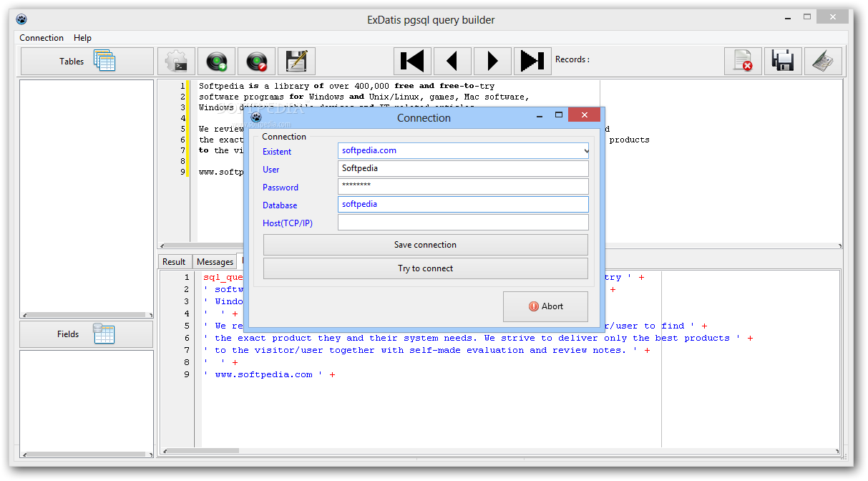Viewport: 868px width, 481px height.
Task: Click the Save connection button
Action: [x=425, y=245]
